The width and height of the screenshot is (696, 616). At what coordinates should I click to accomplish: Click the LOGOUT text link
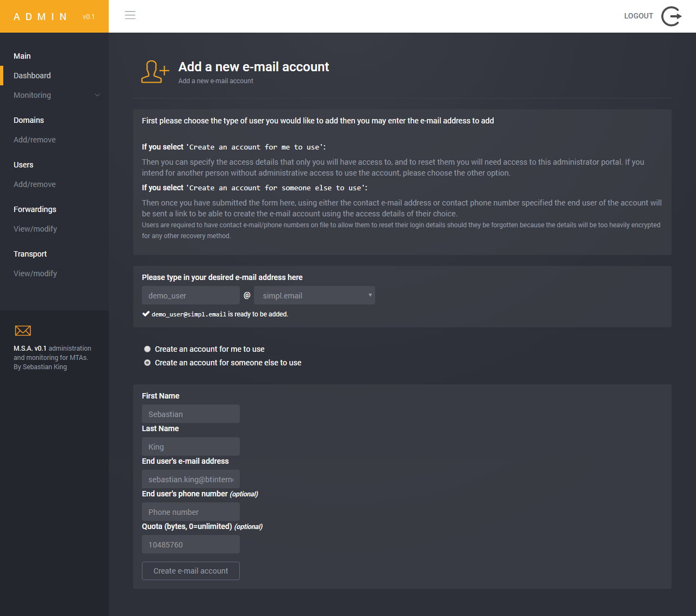pos(638,16)
